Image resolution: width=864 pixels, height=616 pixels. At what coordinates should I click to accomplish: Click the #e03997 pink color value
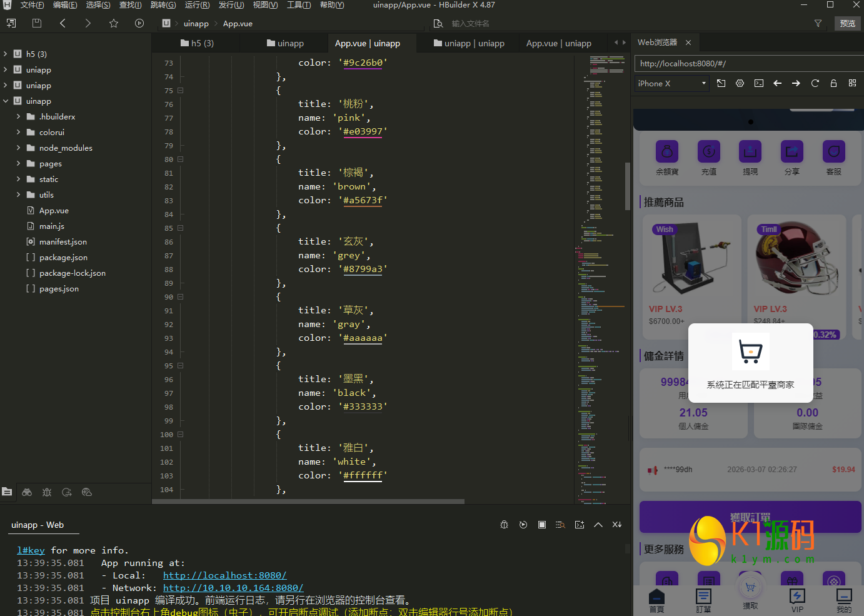pyautogui.click(x=363, y=132)
